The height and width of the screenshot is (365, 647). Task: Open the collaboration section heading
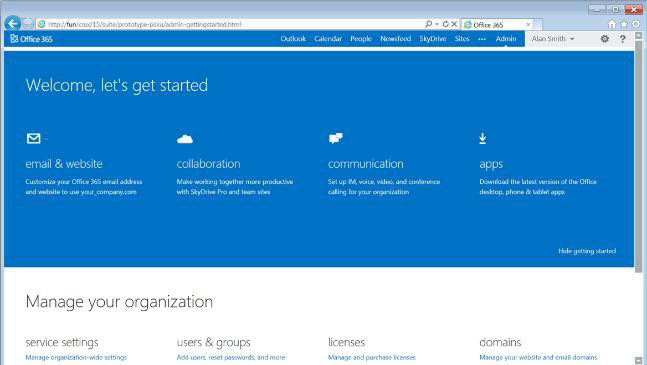(208, 164)
